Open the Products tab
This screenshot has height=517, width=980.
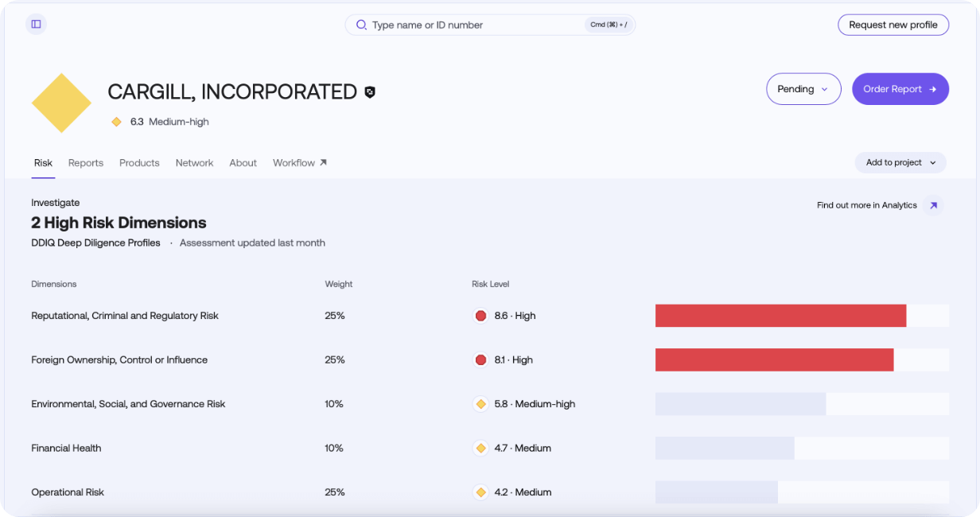139,163
